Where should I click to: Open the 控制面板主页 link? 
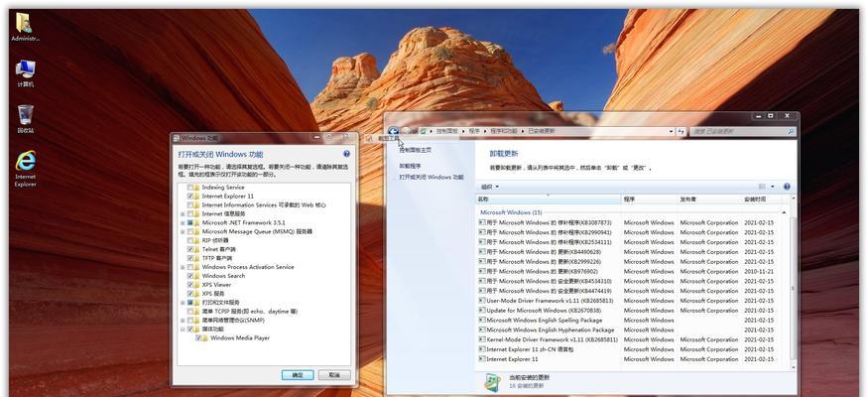point(416,150)
